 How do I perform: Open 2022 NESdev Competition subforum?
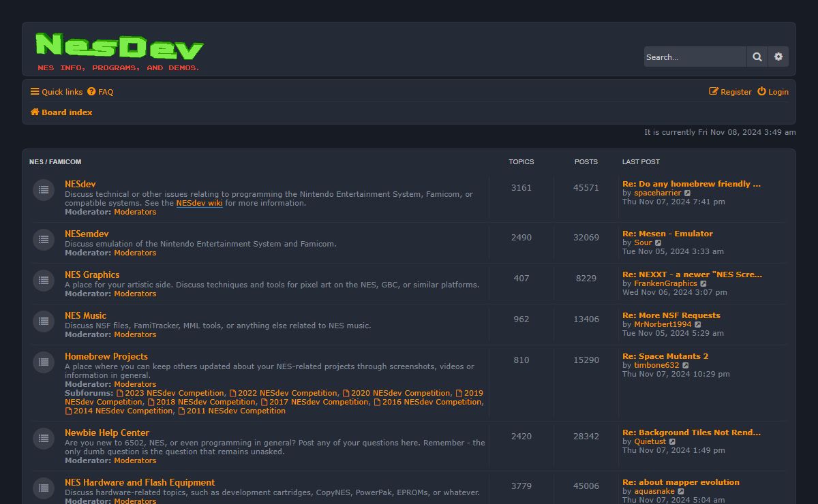(283, 393)
